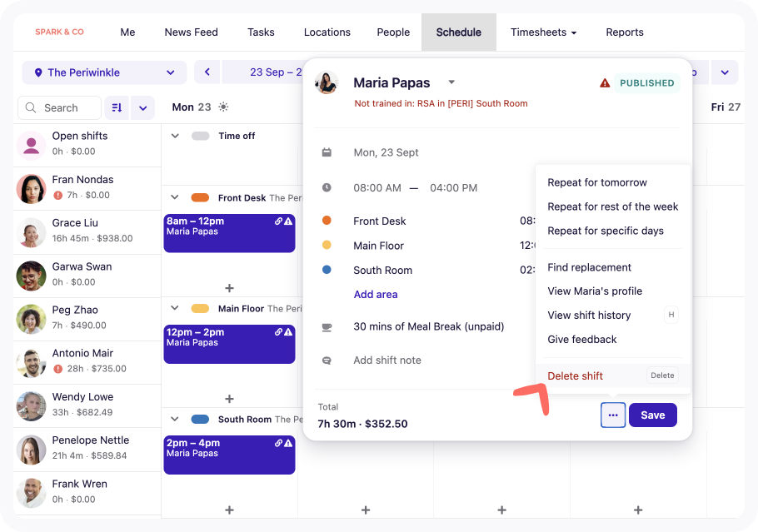The height and width of the screenshot is (532, 758).
Task: Open the Reports tab
Action: (x=625, y=32)
